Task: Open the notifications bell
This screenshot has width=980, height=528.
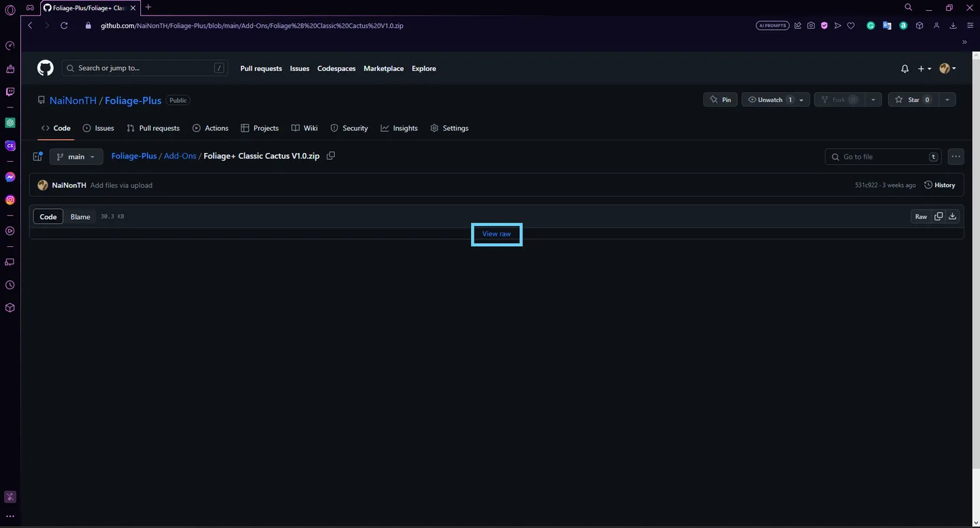Action: click(904, 69)
